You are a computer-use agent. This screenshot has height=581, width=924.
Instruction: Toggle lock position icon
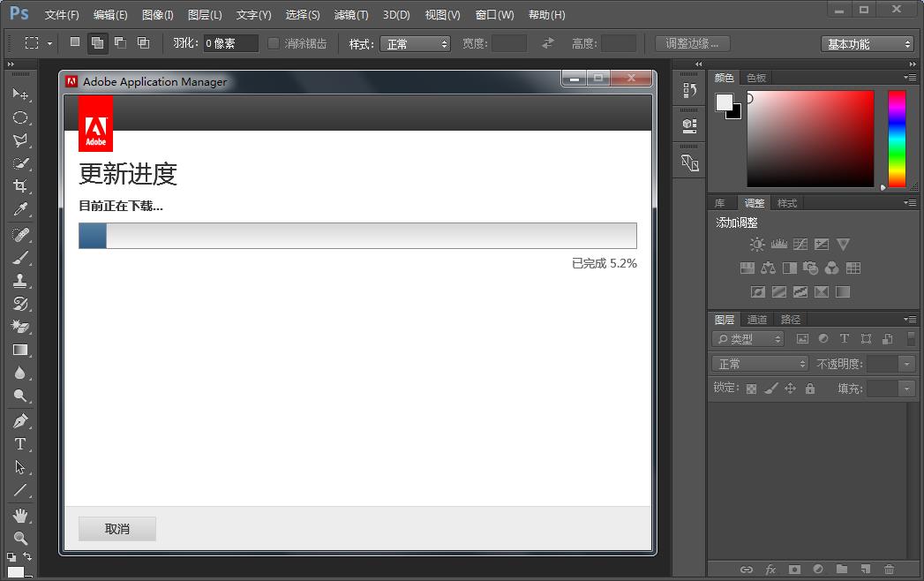(790, 389)
